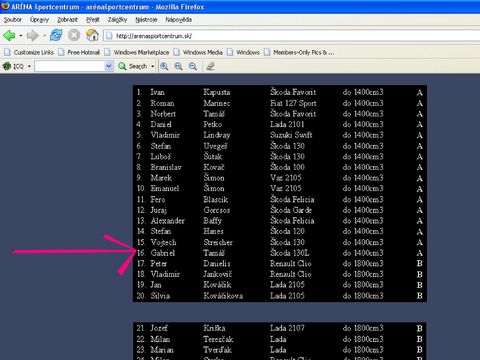480x360 pixels.
Task: Click the Fiat 127 Sport cell
Action: (293, 103)
